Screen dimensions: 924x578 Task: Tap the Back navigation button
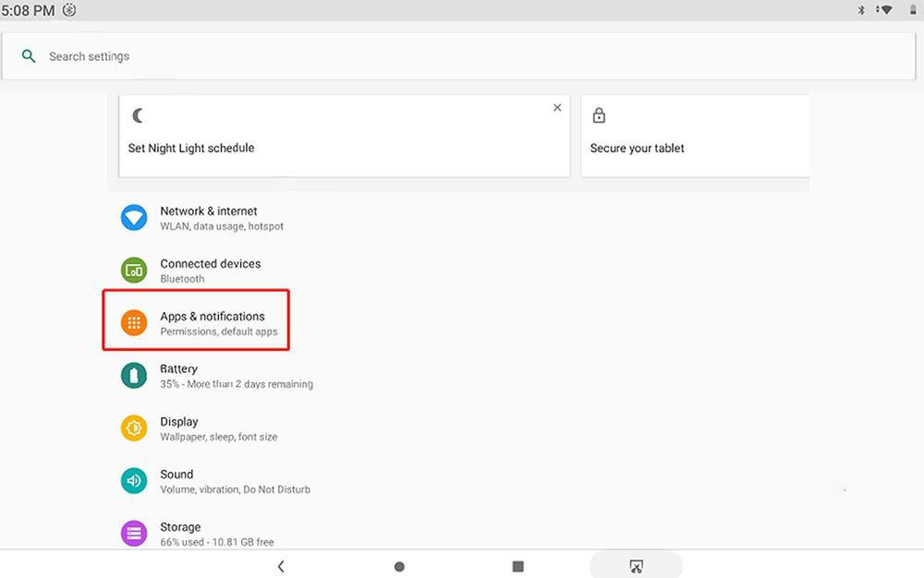[281, 566]
